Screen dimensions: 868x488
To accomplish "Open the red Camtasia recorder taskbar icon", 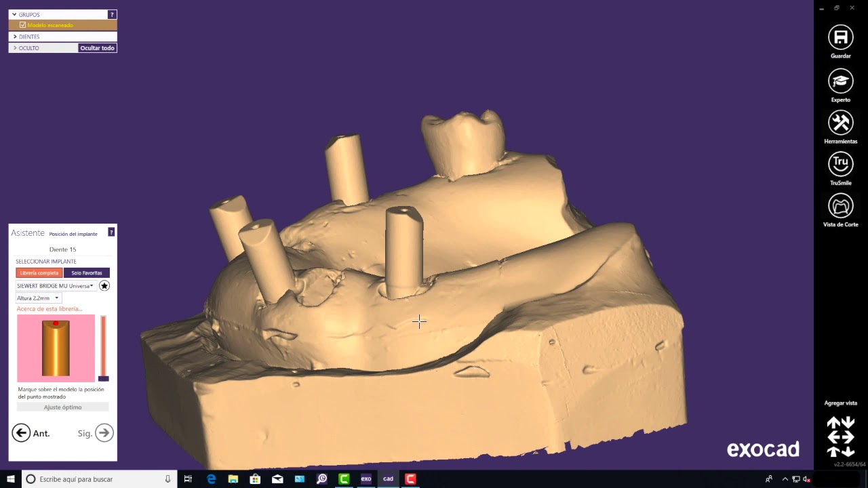I will [410, 479].
